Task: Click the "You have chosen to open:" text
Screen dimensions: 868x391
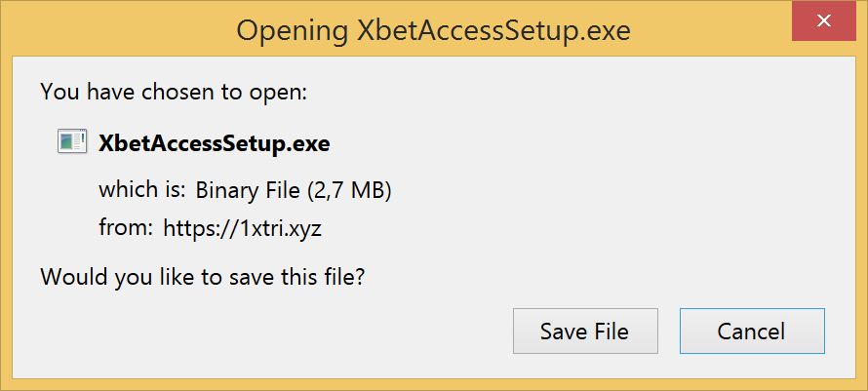Action: (174, 93)
